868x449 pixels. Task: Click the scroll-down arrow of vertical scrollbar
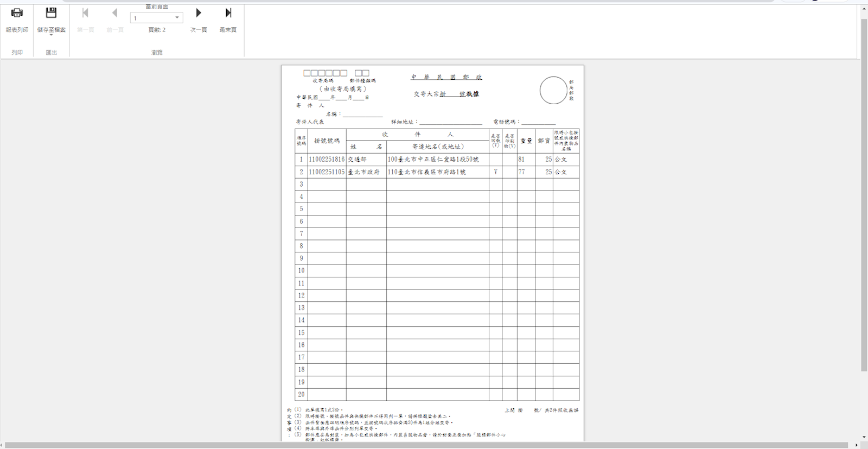[864, 437]
